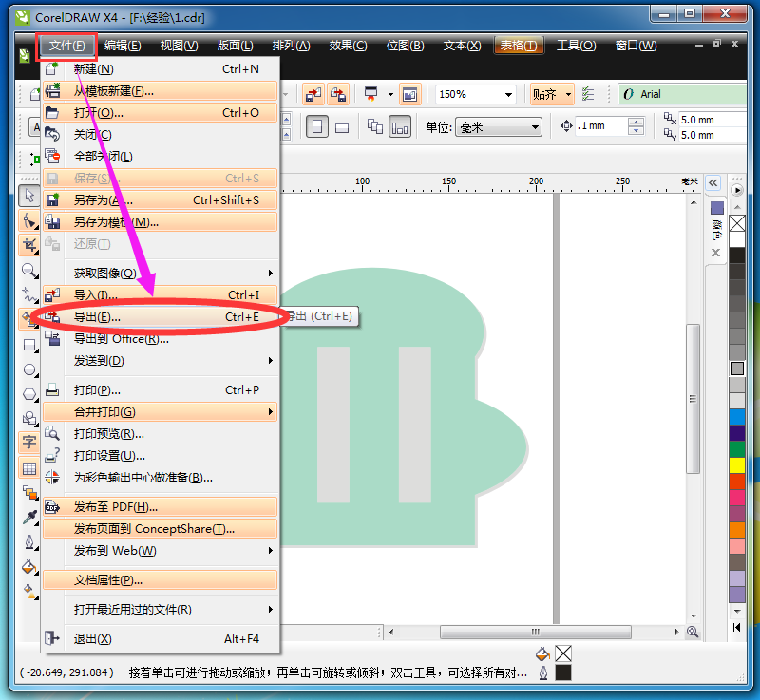Screen dimensions: 760x700
Task: Open the Eyedropper tool
Action: click(29, 517)
